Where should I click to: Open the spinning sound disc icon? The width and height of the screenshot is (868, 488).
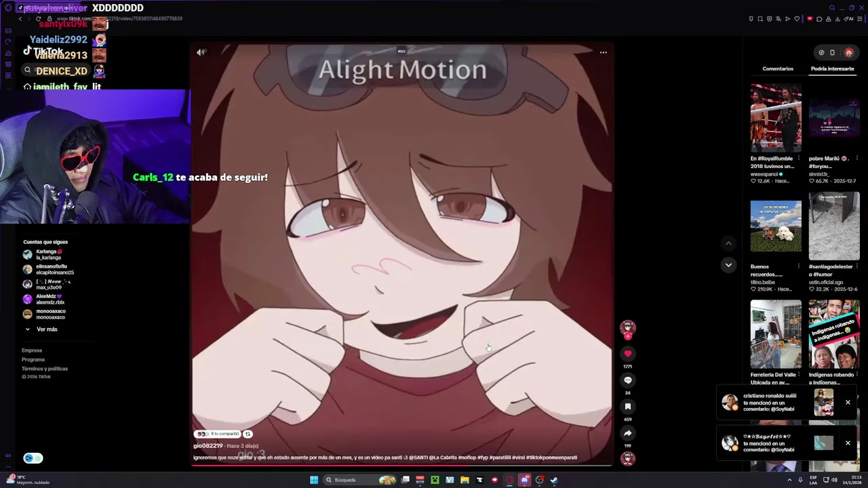(x=627, y=458)
